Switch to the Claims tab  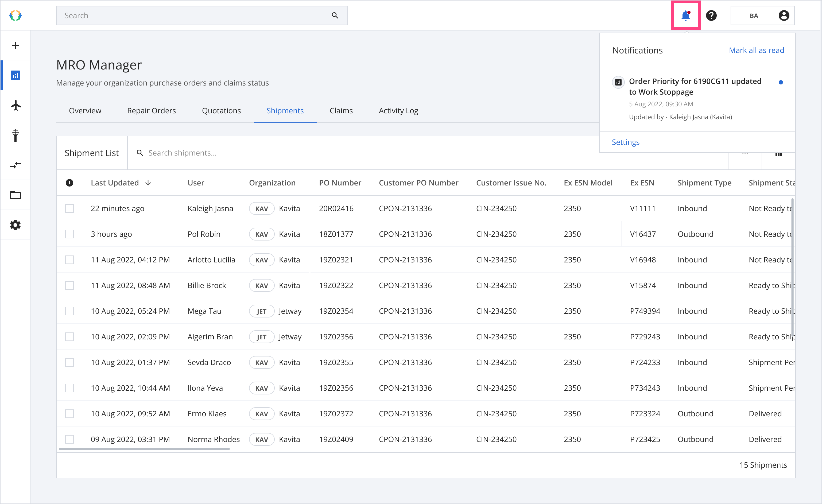tap(341, 111)
